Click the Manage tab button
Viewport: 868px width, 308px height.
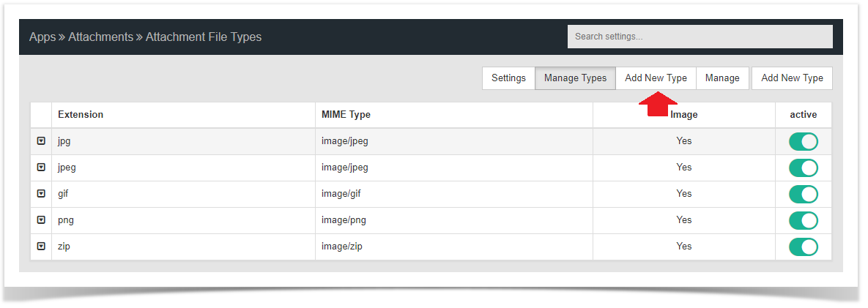point(722,78)
